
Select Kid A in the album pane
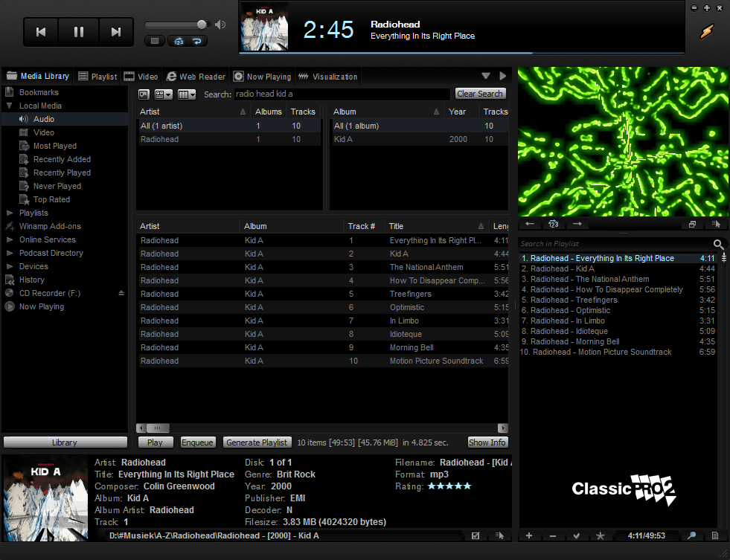click(x=420, y=139)
